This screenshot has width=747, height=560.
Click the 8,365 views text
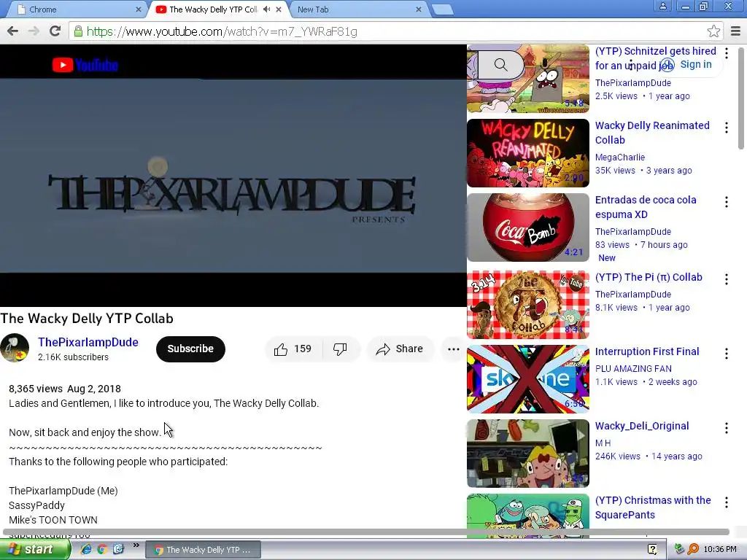tap(36, 389)
